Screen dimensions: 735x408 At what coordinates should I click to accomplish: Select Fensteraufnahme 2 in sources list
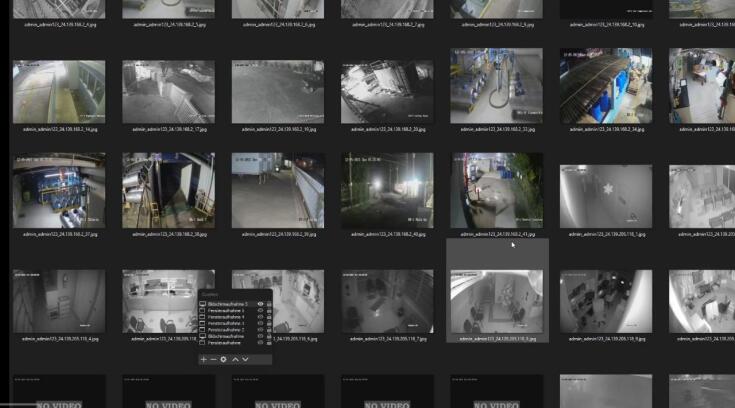point(226,330)
